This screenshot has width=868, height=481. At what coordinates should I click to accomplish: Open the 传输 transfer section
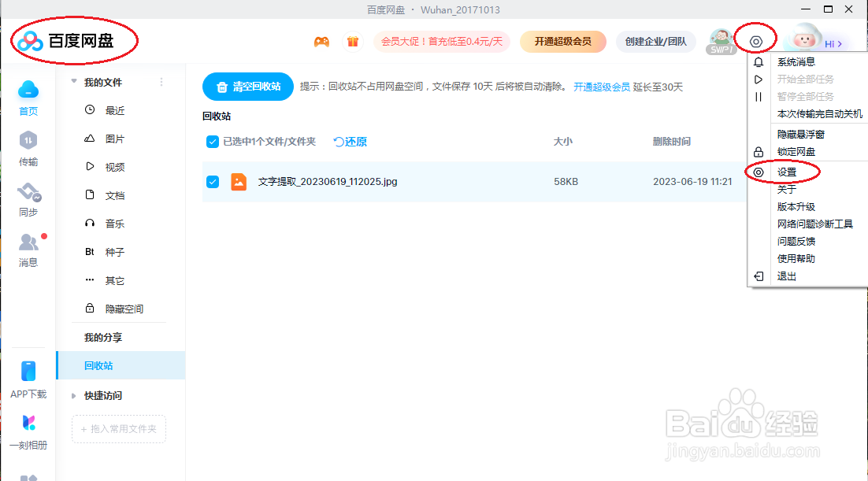[28, 149]
